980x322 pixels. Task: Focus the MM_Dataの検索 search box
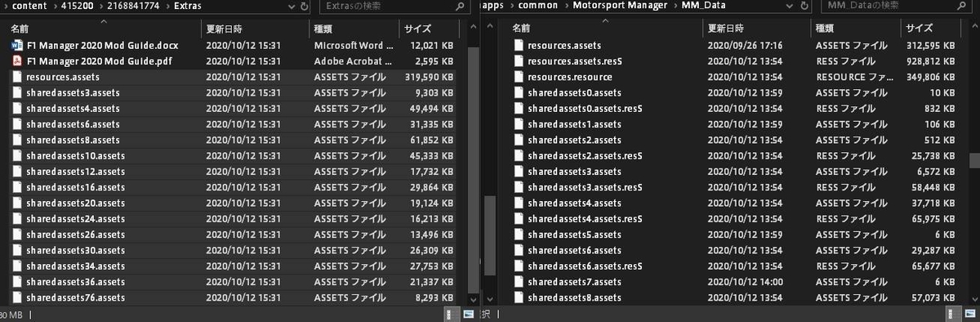896,7
